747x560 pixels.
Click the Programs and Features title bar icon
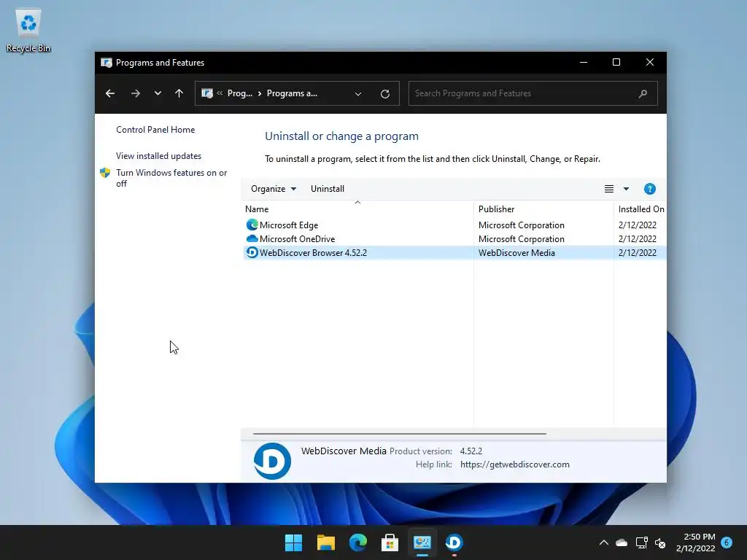[107, 63]
